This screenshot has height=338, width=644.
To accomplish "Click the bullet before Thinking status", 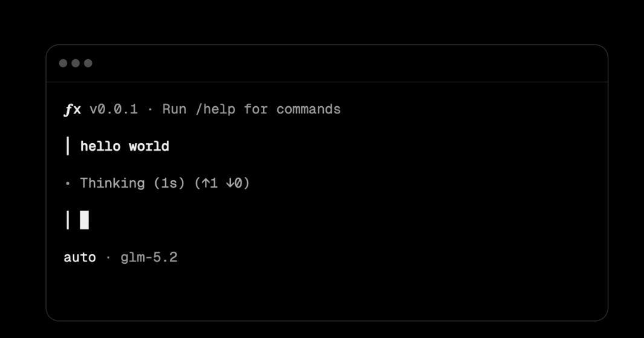I will [68, 183].
